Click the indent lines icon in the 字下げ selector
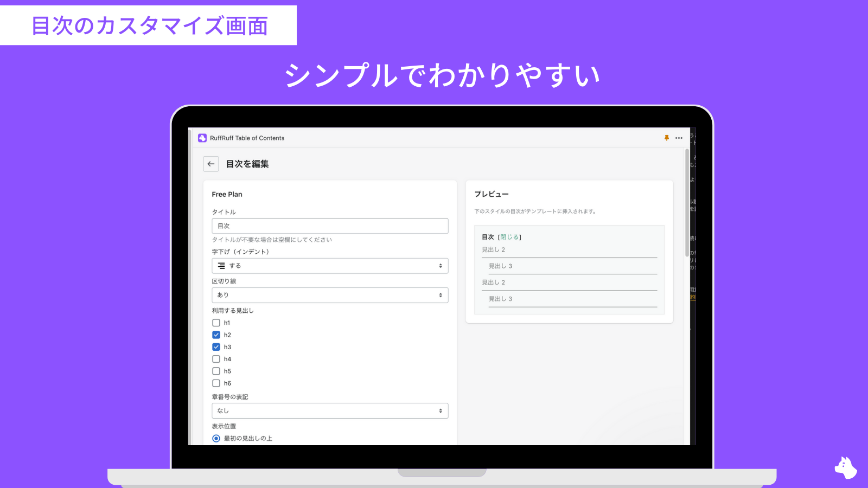Image resolution: width=868 pixels, height=488 pixels. [x=221, y=266]
